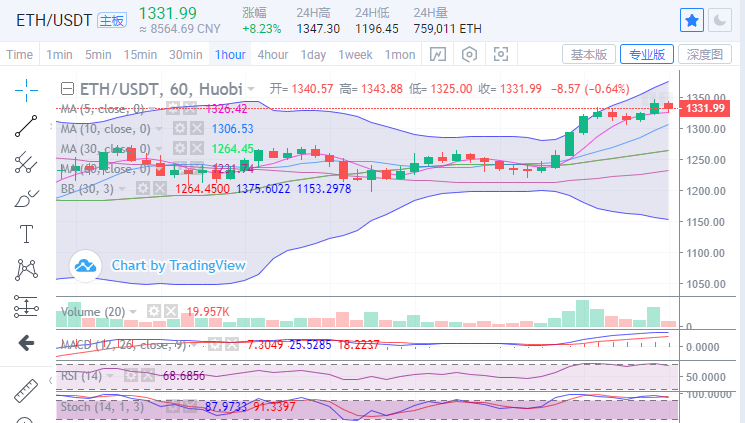Open settings for MA 5 indicator

173,109
